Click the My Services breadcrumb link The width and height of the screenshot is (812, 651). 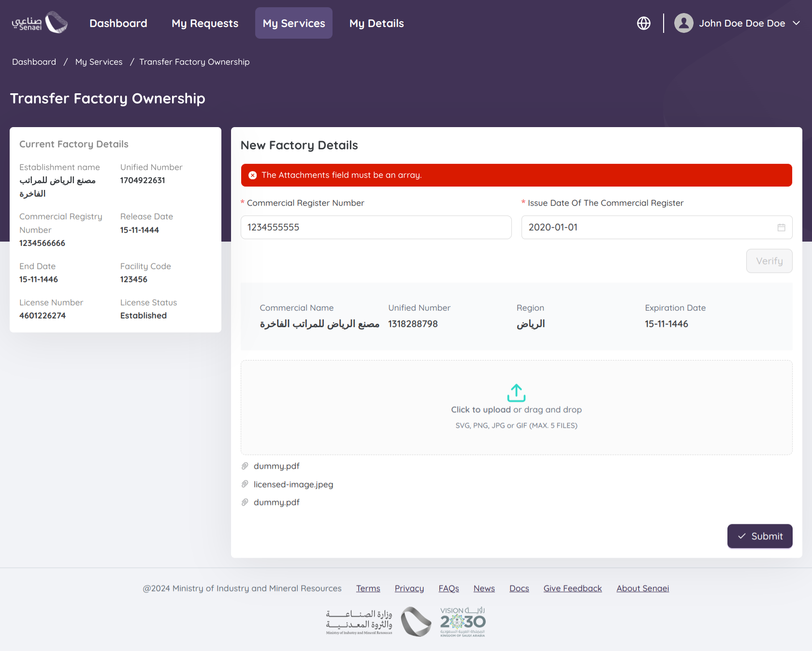pos(99,62)
